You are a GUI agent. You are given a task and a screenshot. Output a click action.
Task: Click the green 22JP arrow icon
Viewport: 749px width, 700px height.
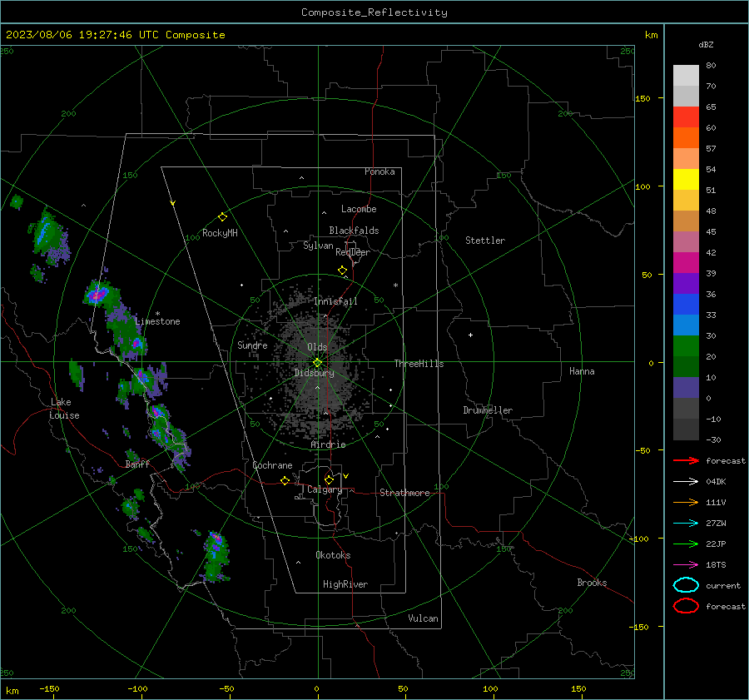click(686, 544)
